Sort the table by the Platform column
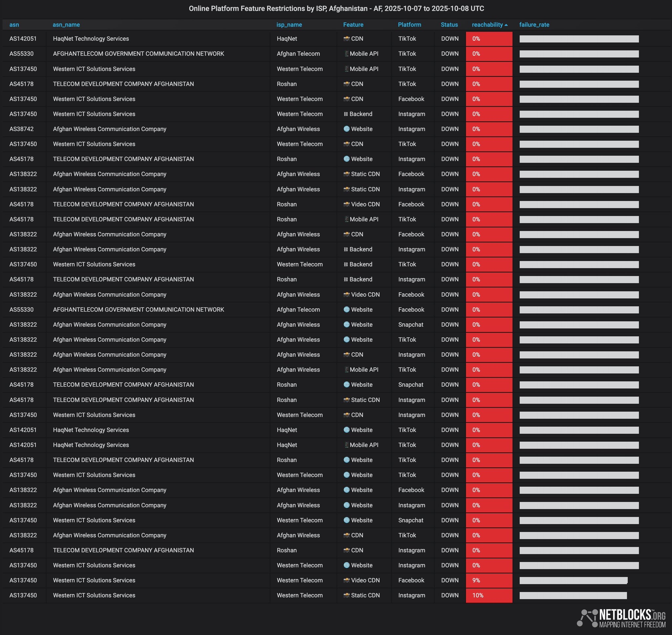Viewport: 672px width, 635px height. click(x=409, y=25)
